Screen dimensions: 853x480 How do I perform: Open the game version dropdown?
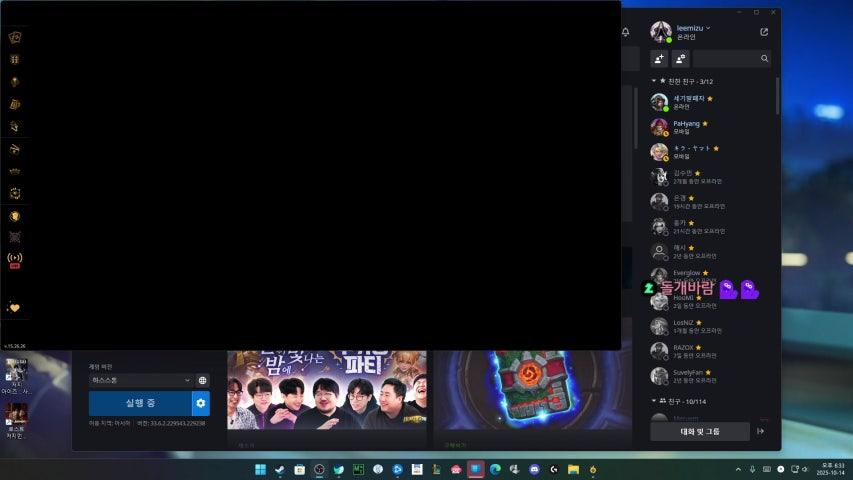(x=140, y=380)
